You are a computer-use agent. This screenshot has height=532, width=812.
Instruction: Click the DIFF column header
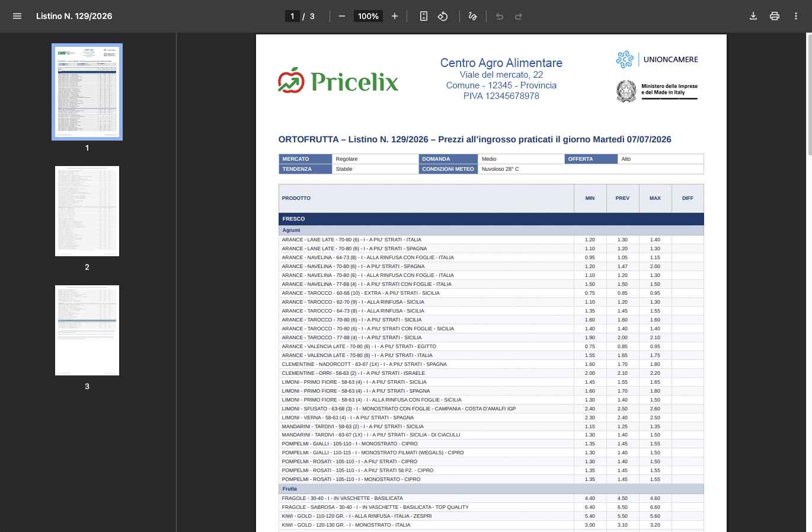coord(688,198)
